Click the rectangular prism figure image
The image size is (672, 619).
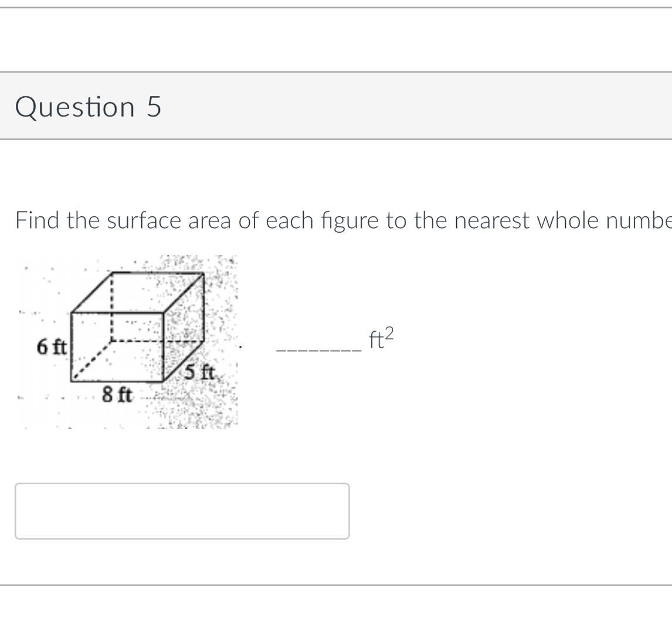click(x=128, y=341)
